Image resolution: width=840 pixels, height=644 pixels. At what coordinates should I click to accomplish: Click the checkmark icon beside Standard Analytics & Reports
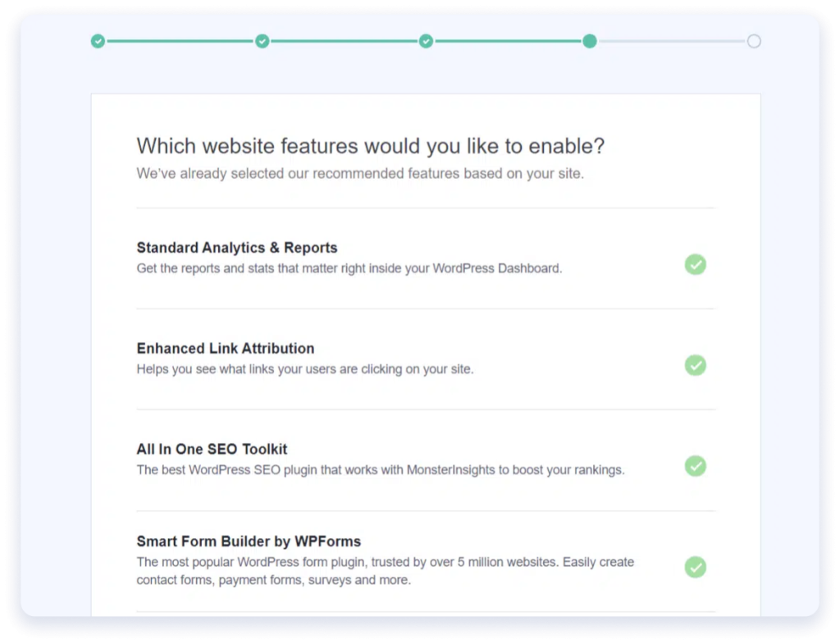[696, 264]
